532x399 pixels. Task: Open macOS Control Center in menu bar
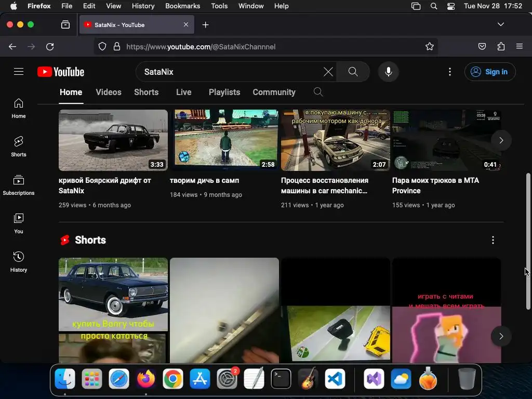[451, 6]
